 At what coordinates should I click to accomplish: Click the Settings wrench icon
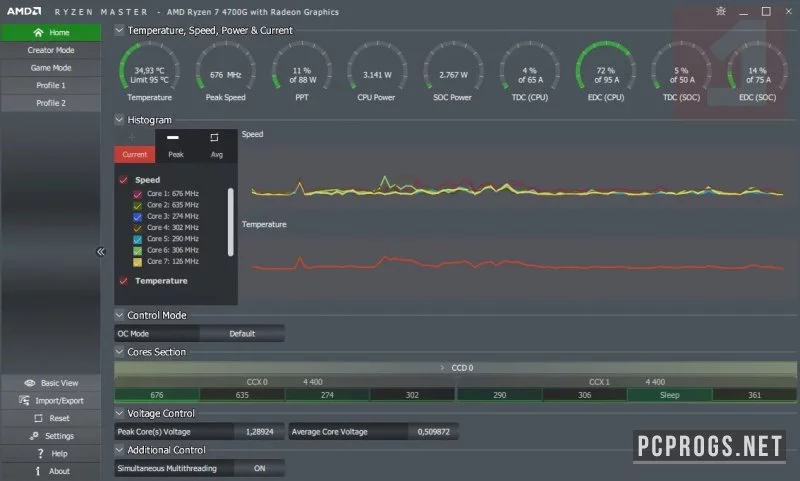(x=34, y=436)
